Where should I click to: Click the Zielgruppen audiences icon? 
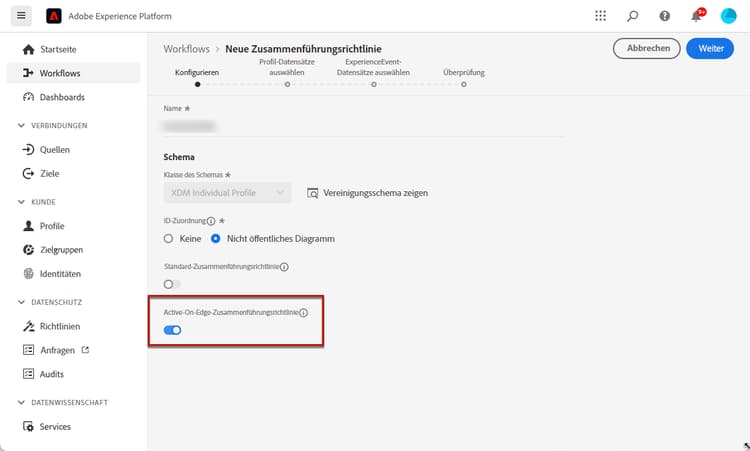(x=29, y=250)
